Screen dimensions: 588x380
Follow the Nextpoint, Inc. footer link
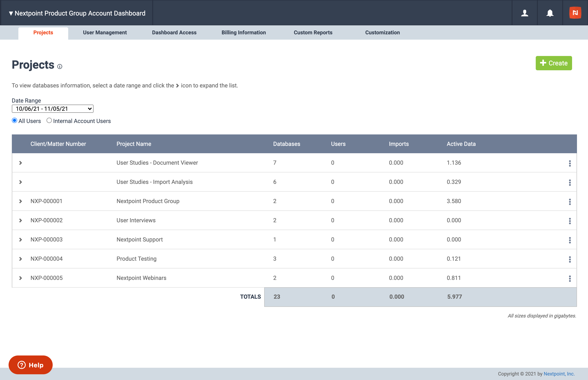point(559,374)
